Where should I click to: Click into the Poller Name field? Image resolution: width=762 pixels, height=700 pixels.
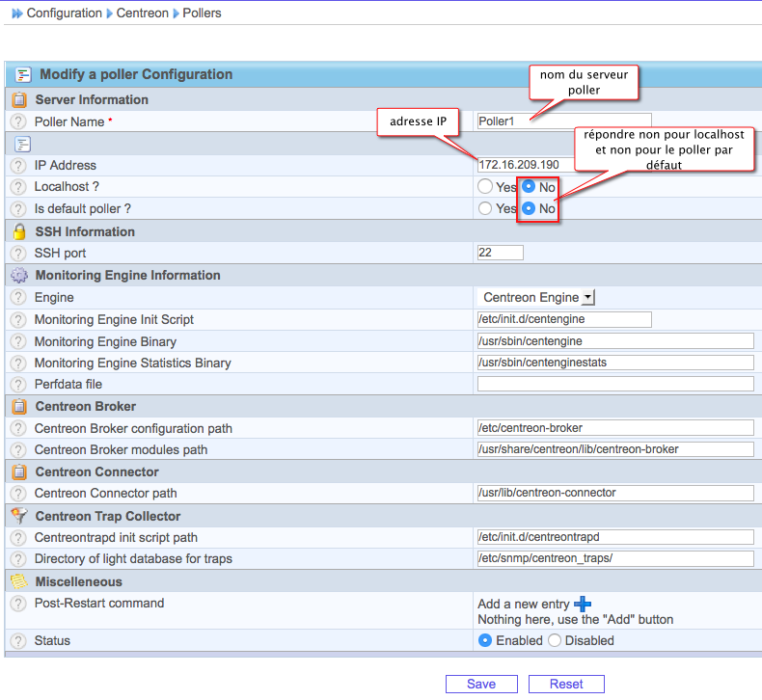[x=564, y=121]
